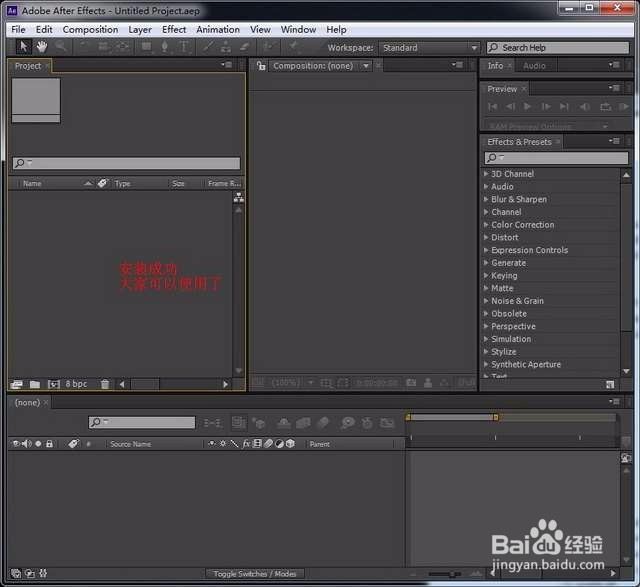Click the Effects & Presets search field

click(x=556, y=157)
